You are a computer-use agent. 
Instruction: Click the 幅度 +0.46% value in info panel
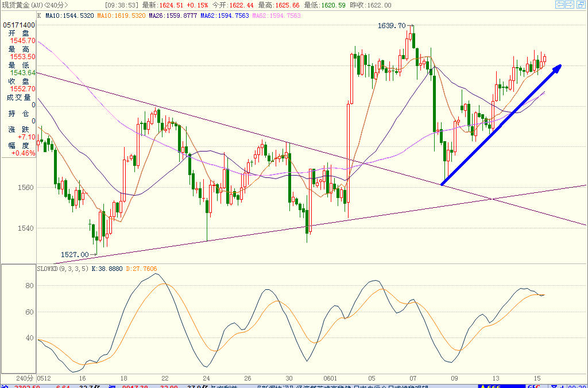click(x=23, y=153)
